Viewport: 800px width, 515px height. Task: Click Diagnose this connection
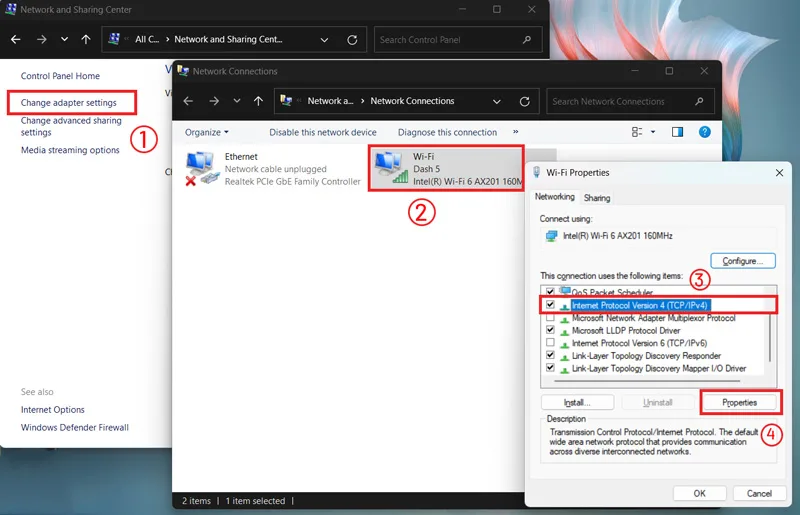tap(447, 132)
